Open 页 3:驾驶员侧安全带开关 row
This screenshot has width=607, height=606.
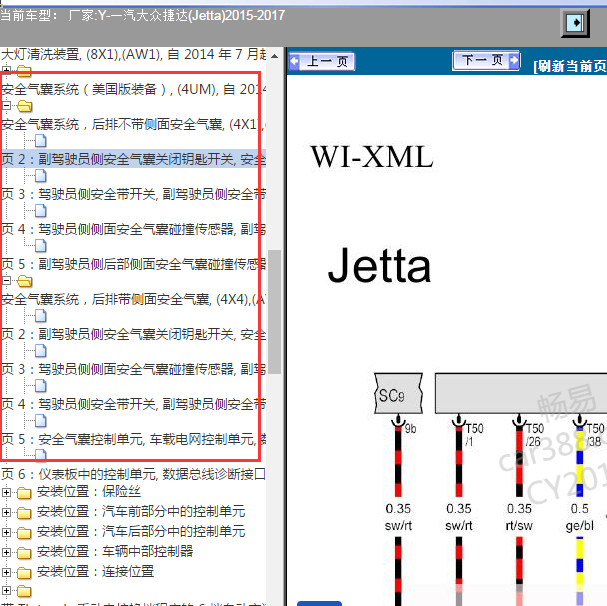[x=133, y=194]
